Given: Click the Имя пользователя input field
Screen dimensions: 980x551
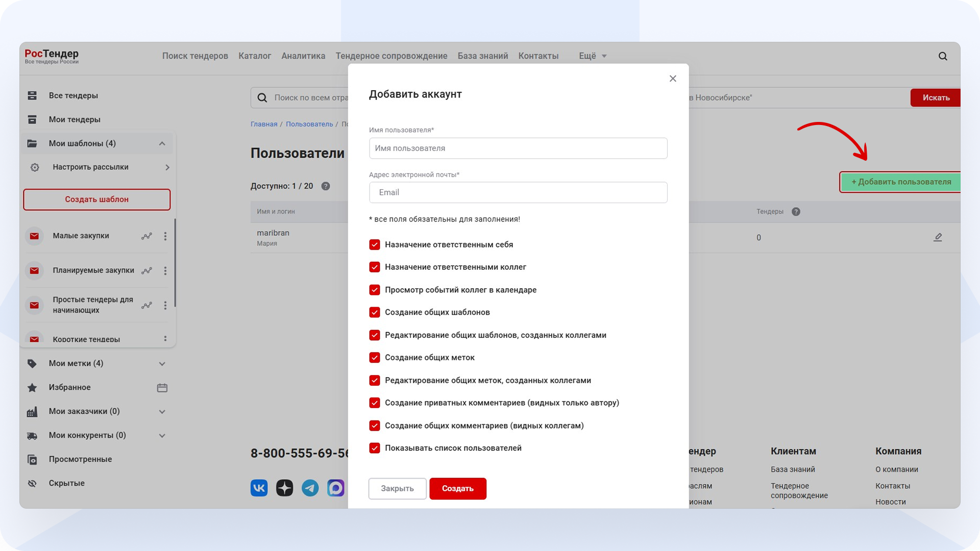Looking at the screenshot, I should 518,148.
